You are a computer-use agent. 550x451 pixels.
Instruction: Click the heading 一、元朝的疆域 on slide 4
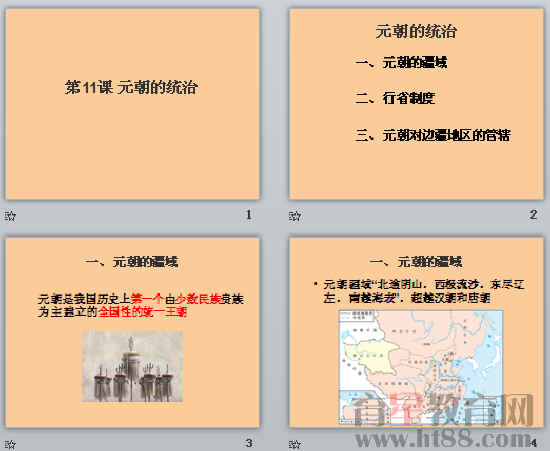(x=416, y=262)
